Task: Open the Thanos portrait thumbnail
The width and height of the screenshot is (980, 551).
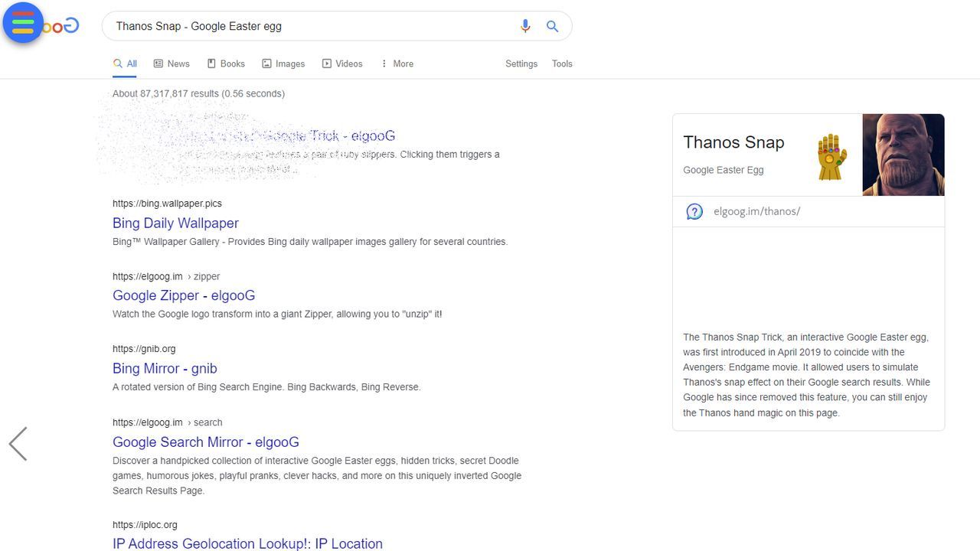Action: (903, 155)
